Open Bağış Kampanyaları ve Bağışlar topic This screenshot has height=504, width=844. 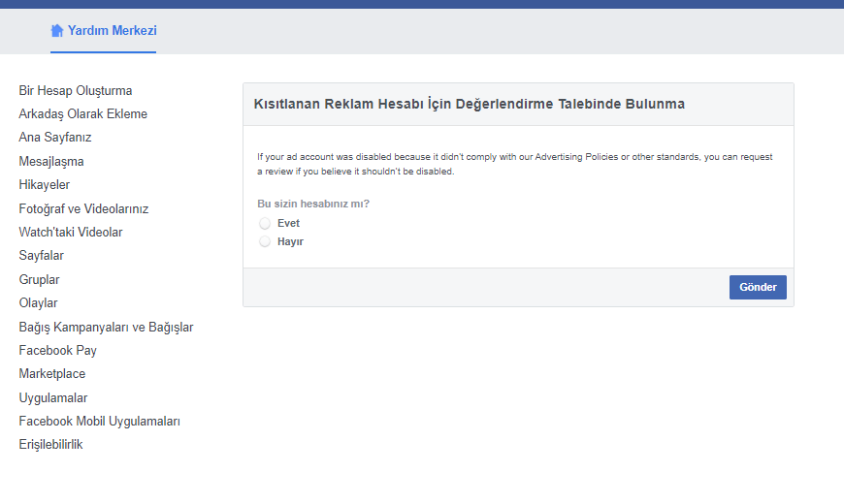[106, 328]
